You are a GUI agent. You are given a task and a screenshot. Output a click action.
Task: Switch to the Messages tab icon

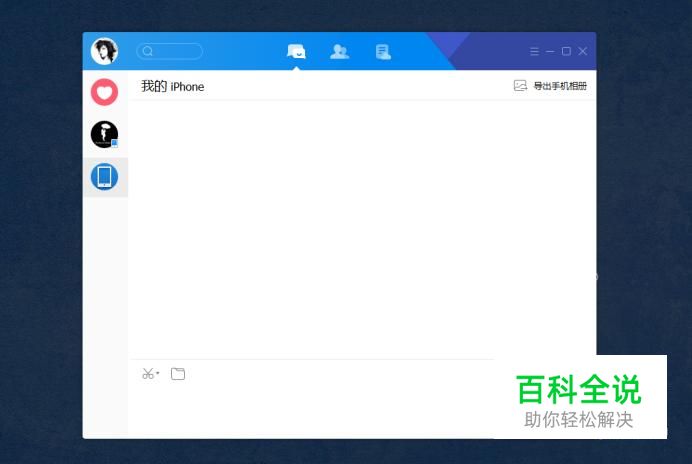[x=296, y=52]
